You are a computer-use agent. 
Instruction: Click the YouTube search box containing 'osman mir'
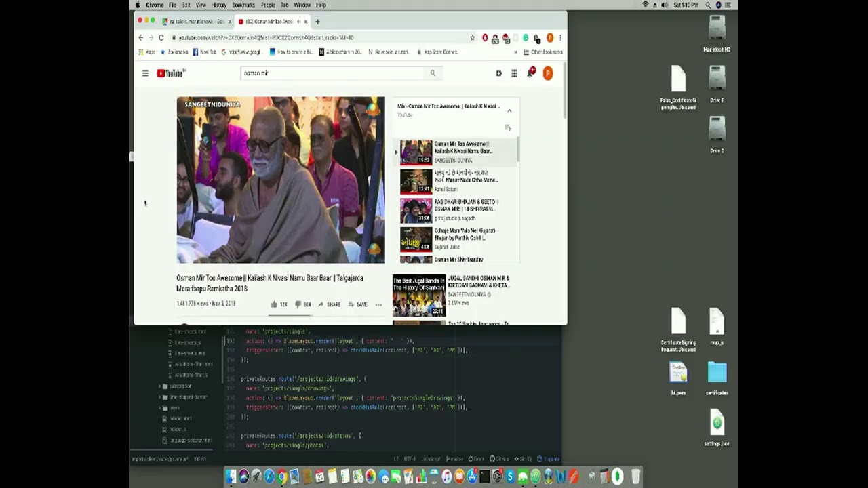[x=332, y=73]
